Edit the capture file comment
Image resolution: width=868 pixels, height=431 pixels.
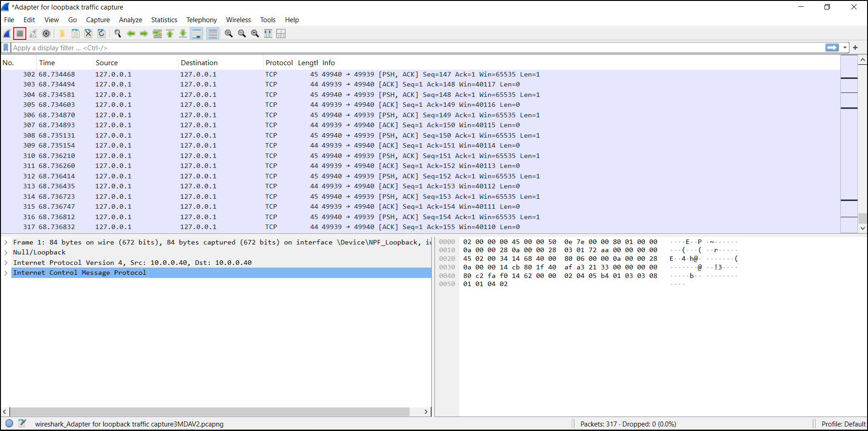click(22, 424)
